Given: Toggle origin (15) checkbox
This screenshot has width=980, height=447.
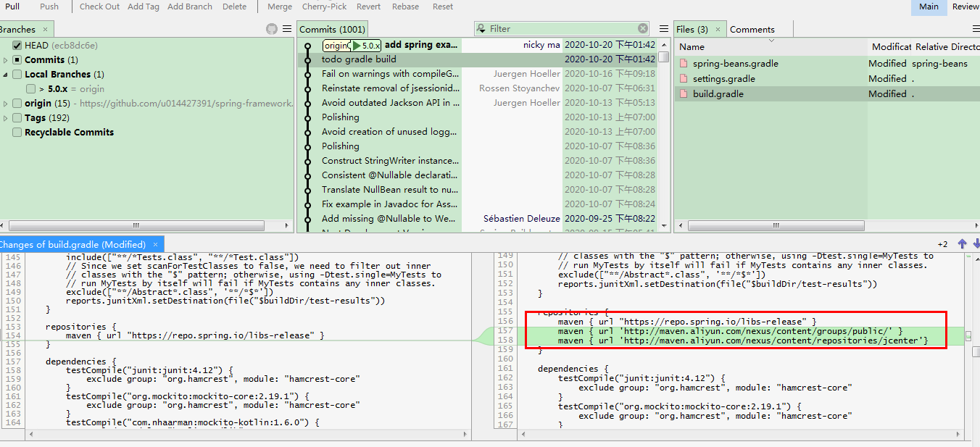Looking at the screenshot, I should (x=17, y=104).
